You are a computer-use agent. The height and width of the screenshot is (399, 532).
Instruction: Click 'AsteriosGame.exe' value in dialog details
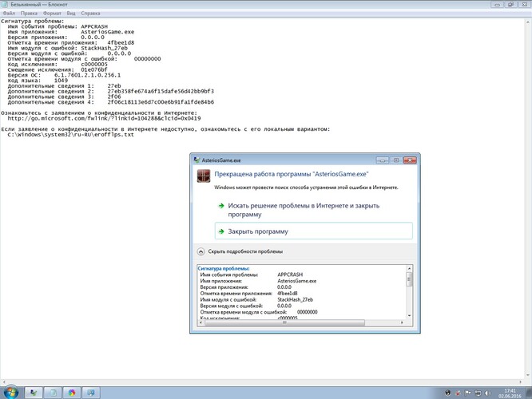tap(297, 281)
